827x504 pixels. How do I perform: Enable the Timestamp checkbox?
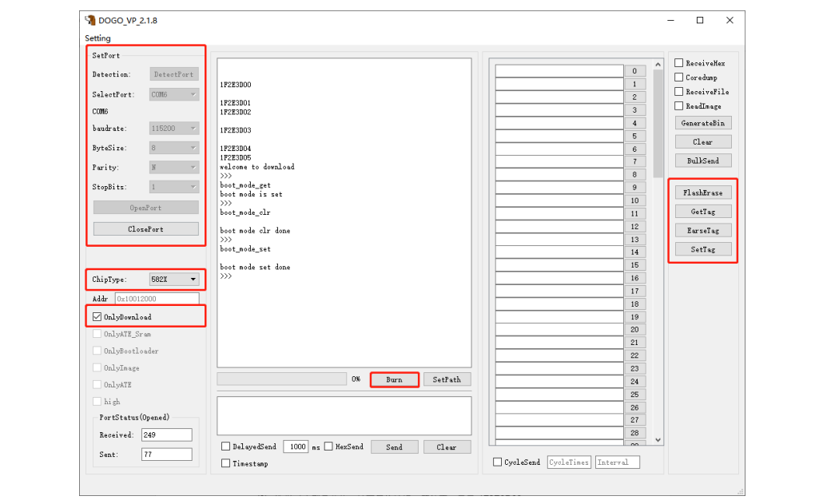tap(226, 463)
